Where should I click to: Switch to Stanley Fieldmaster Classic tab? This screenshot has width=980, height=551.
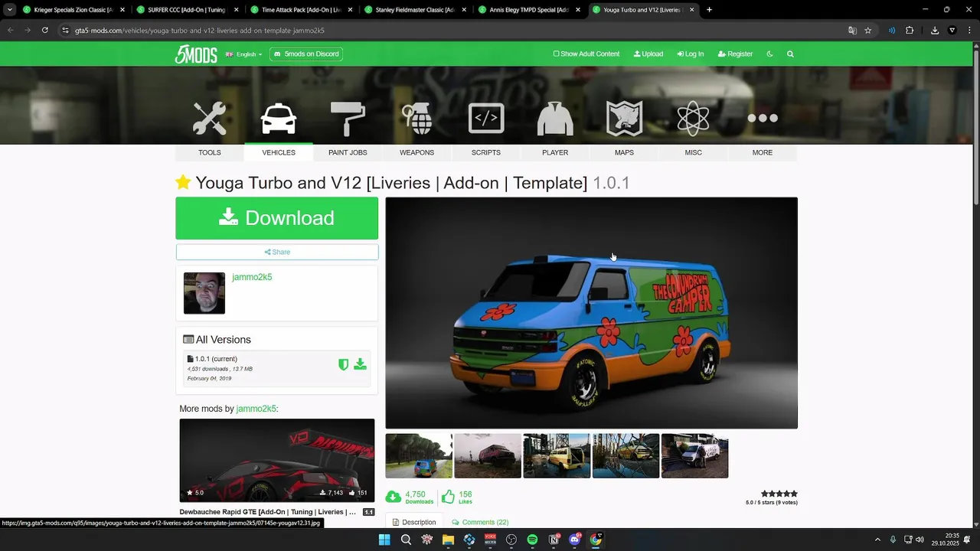(x=415, y=10)
